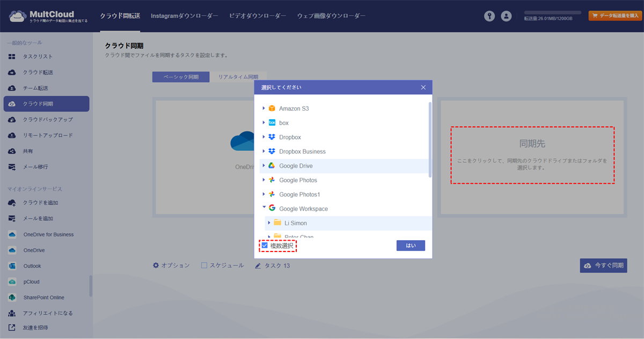This screenshot has height=339, width=644.
Task: Open the key icon in header
Action: [x=489, y=16]
